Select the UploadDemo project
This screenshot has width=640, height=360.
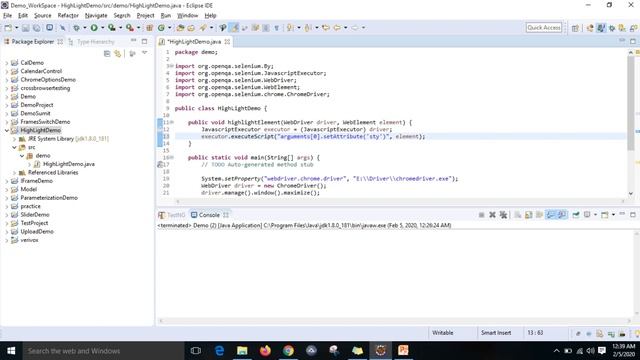point(37,231)
